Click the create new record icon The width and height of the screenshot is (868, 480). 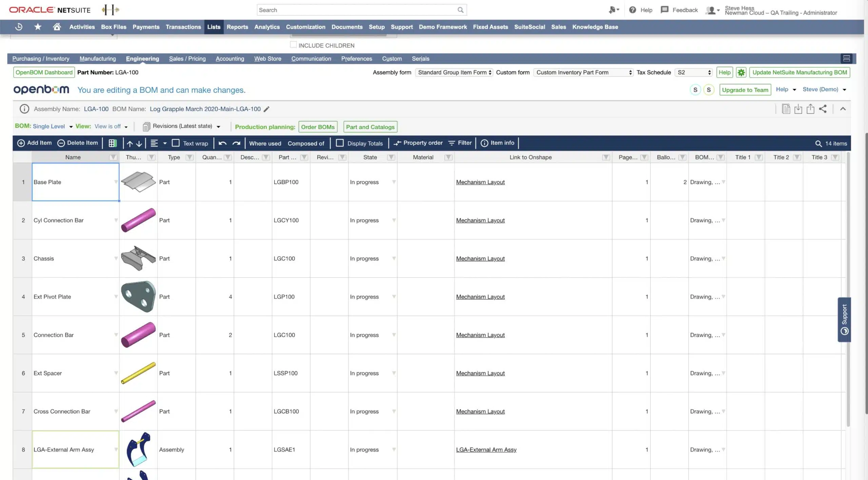(614, 10)
